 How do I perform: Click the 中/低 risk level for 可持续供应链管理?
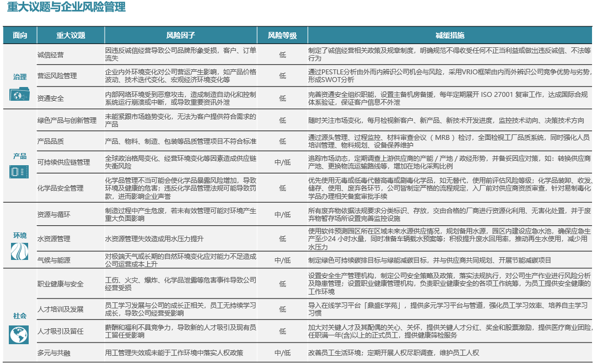282,162
